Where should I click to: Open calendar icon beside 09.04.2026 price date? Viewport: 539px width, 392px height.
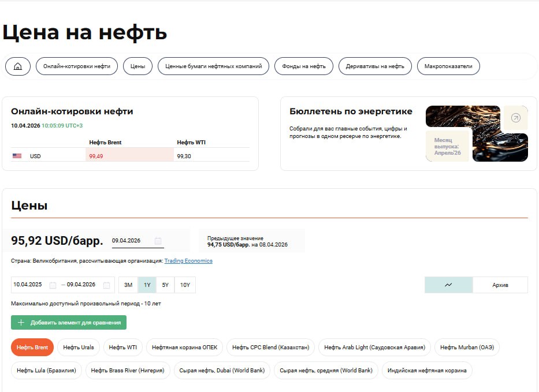[x=158, y=241]
